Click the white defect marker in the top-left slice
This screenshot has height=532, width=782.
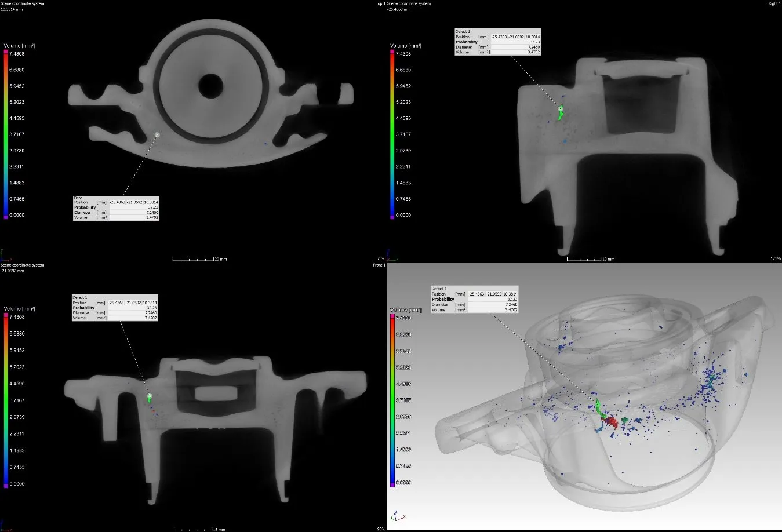157,134
